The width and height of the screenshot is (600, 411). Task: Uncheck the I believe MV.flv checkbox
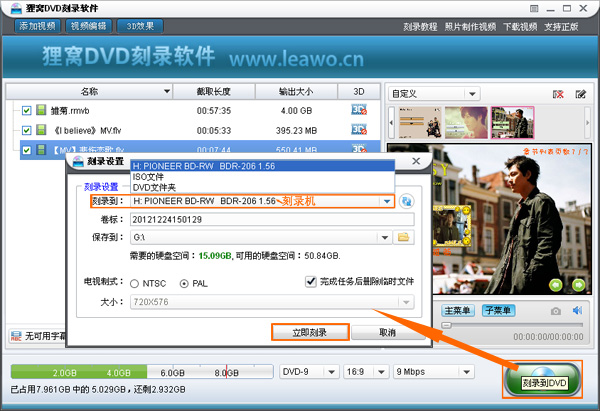[26, 130]
